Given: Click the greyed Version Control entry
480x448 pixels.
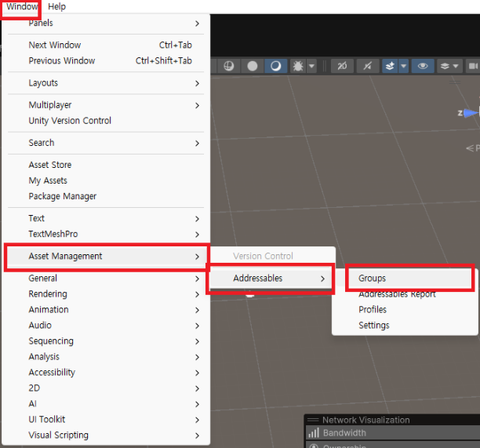Looking at the screenshot, I should 272,256.
